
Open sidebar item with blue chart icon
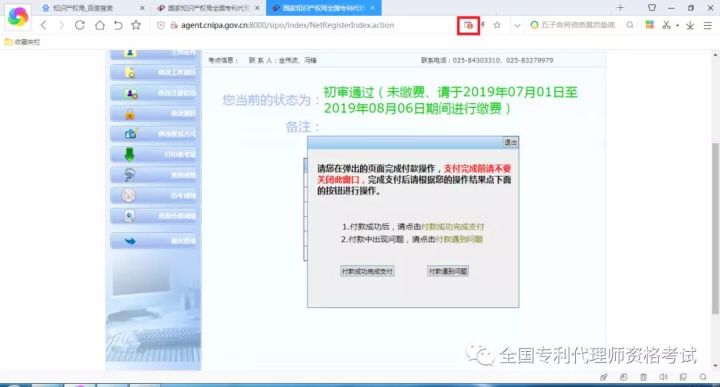pyautogui.click(x=154, y=134)
